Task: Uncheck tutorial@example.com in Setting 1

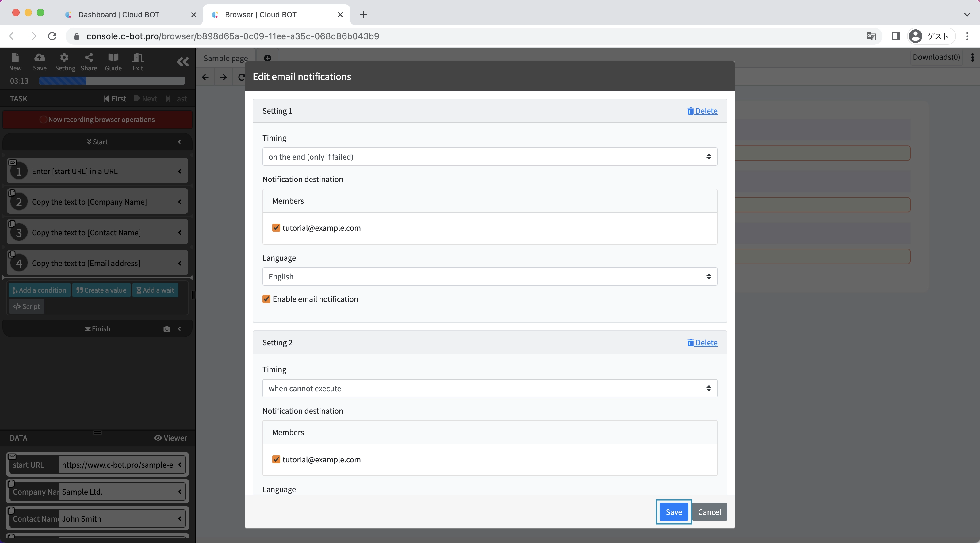Action: tap(276, 228)
